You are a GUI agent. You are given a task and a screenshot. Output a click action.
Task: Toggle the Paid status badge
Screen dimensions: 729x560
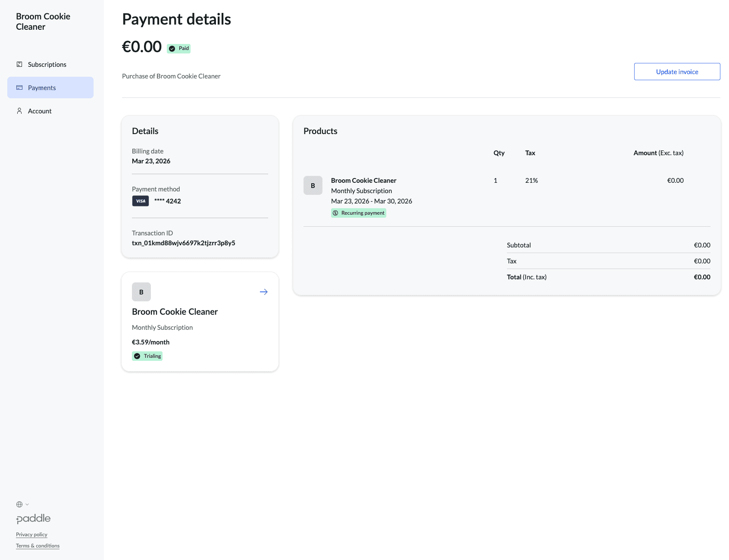pos(178,48)
